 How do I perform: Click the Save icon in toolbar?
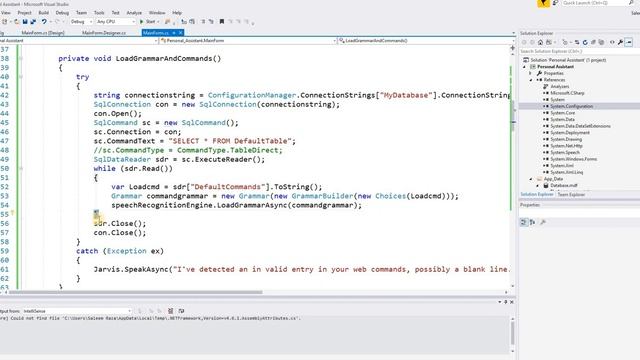[25, 22]
